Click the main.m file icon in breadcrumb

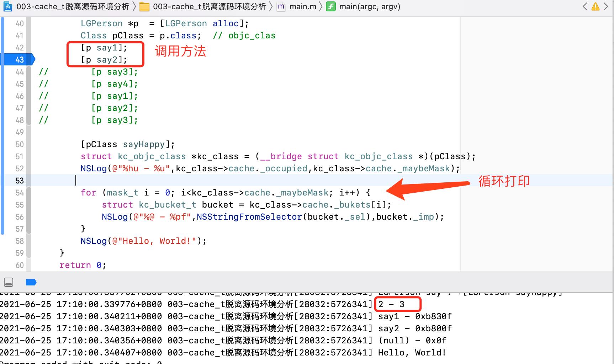click(281, 6)
